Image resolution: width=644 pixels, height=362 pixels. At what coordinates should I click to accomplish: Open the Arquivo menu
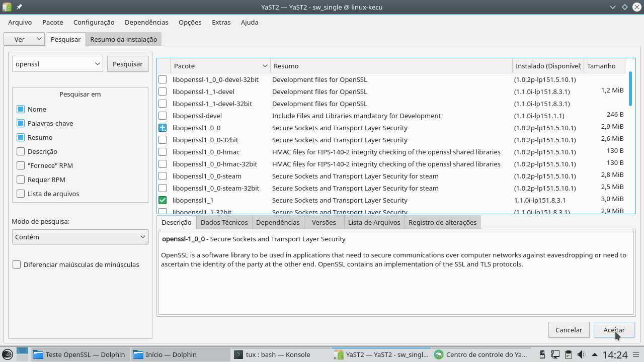[20, 22]
